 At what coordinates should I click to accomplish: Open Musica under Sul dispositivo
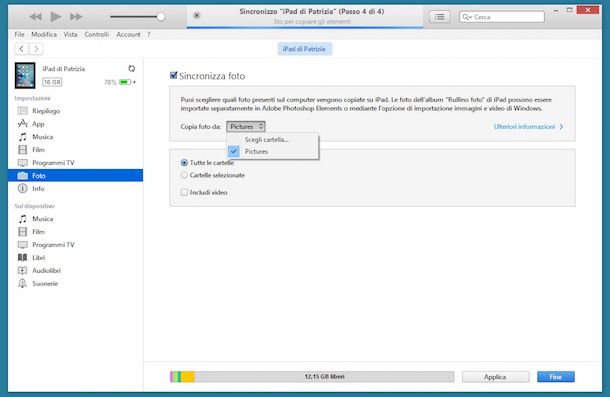(x=75, y=219)
